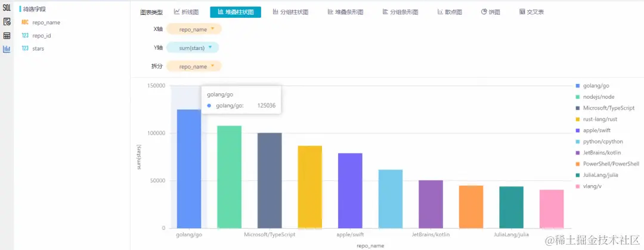Click y-axis tick value 100000
The height and width of the screenshot is (250, 644).
(156, 133)
